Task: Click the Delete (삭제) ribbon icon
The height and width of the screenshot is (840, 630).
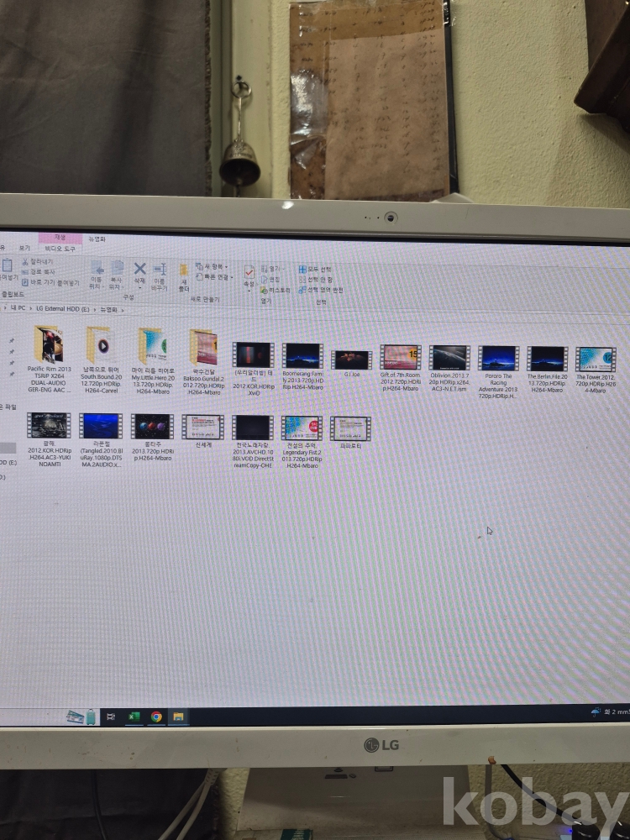Action: click(139, 271)
